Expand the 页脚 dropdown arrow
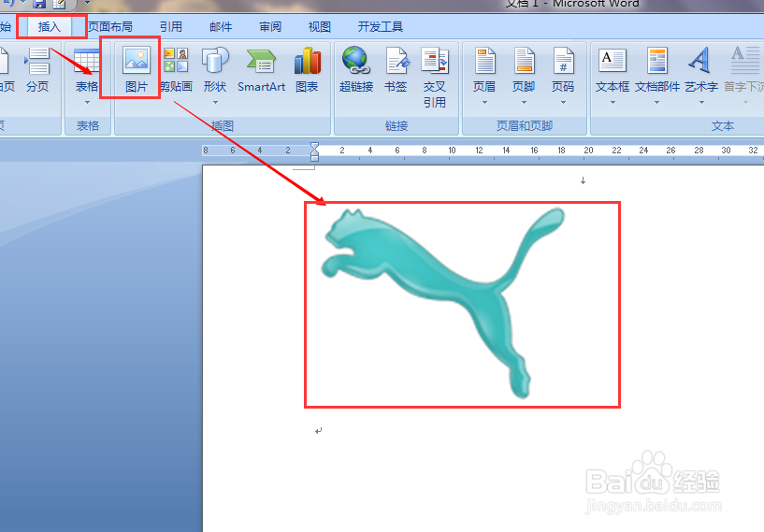 (x=525, y=102)
